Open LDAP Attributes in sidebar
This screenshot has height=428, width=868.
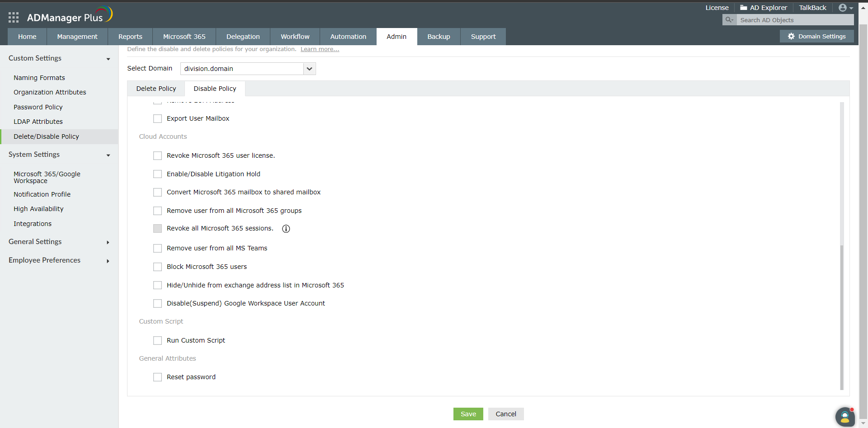(38, 122)
